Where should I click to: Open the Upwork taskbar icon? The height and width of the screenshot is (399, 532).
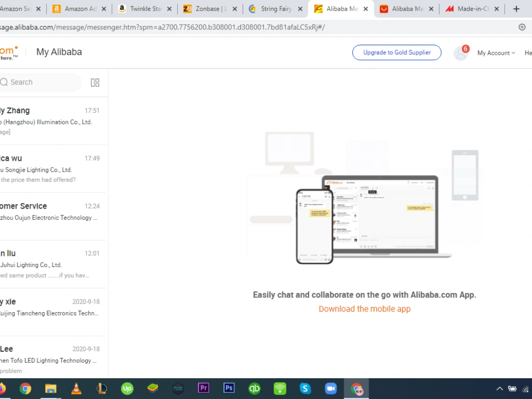coord(127,388)
